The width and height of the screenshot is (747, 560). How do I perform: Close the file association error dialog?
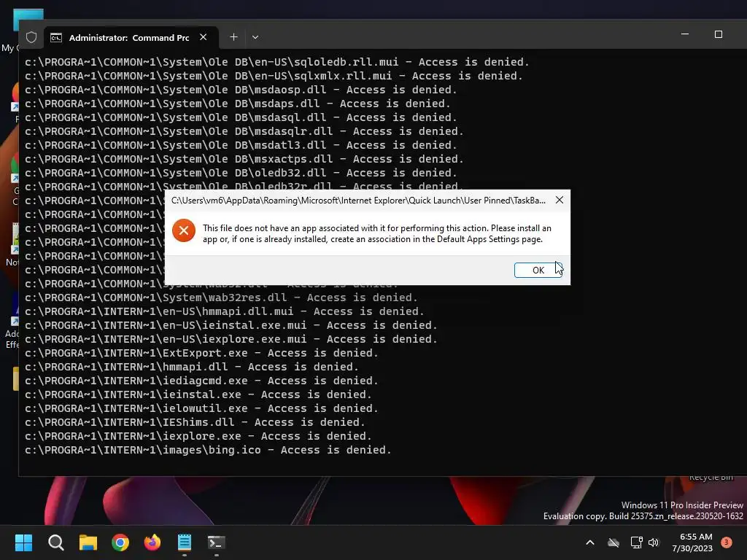(560, 200)
